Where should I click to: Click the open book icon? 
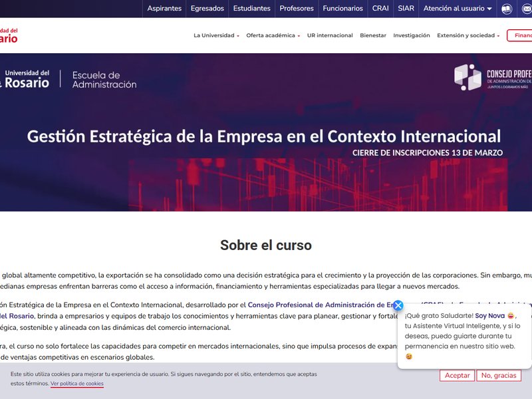click(x=507, y=9)
